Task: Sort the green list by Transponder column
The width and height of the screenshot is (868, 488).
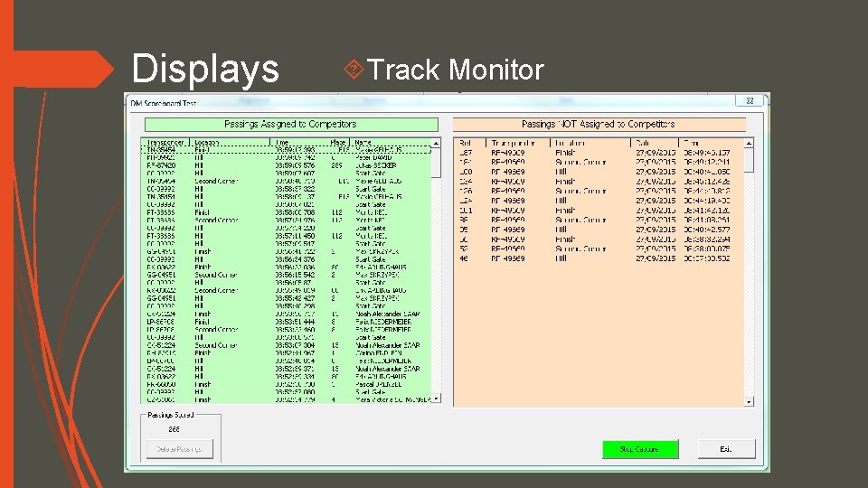Action: click(x=166, y=142)
